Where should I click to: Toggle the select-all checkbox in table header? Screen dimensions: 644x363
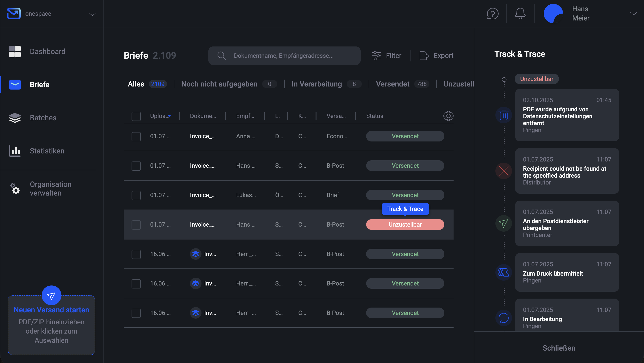click(x=136, y=116)
